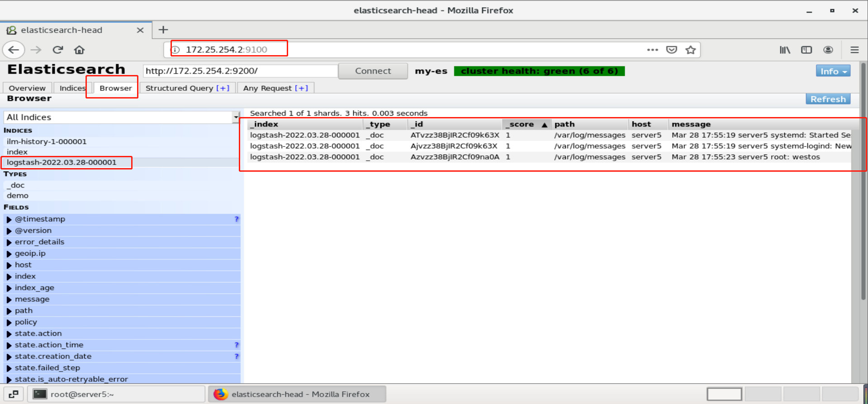Viewport: 868px width, 404px height.
Task: Sort results by the path column header
Action: (x=590, y=124)
